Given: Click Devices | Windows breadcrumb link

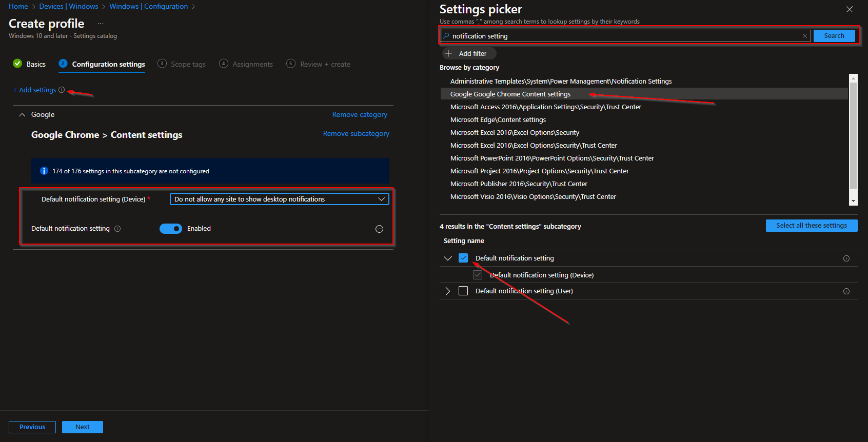Looking at the screenshot, I should click(x=69, y=6).
